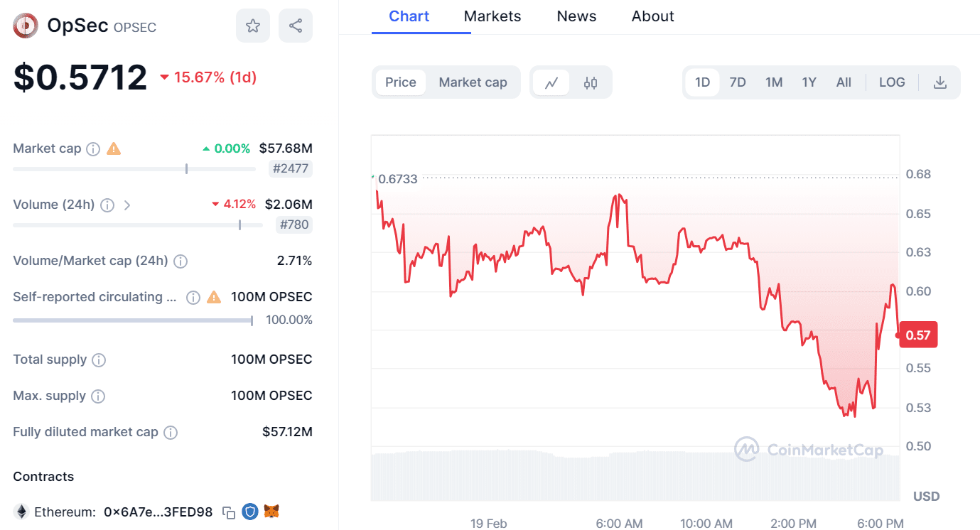Click the Ethereum contract address 0×6A7e...3FED98

(158, 512)
